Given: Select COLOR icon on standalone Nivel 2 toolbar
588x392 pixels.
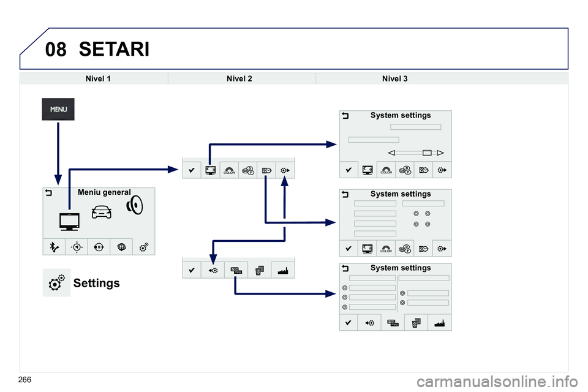Looking at the screenshot, I should pyautogui.click(x=229, y=170).
